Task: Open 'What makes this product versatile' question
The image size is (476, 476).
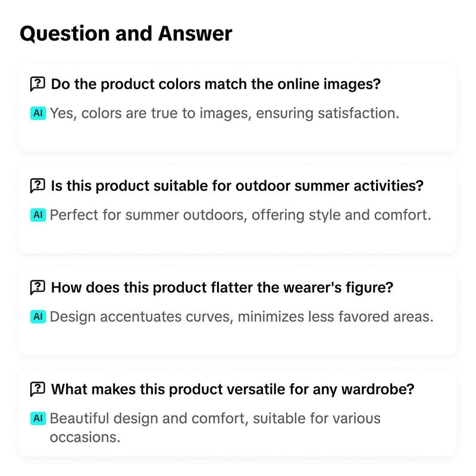Action: (x=233, y=389)
